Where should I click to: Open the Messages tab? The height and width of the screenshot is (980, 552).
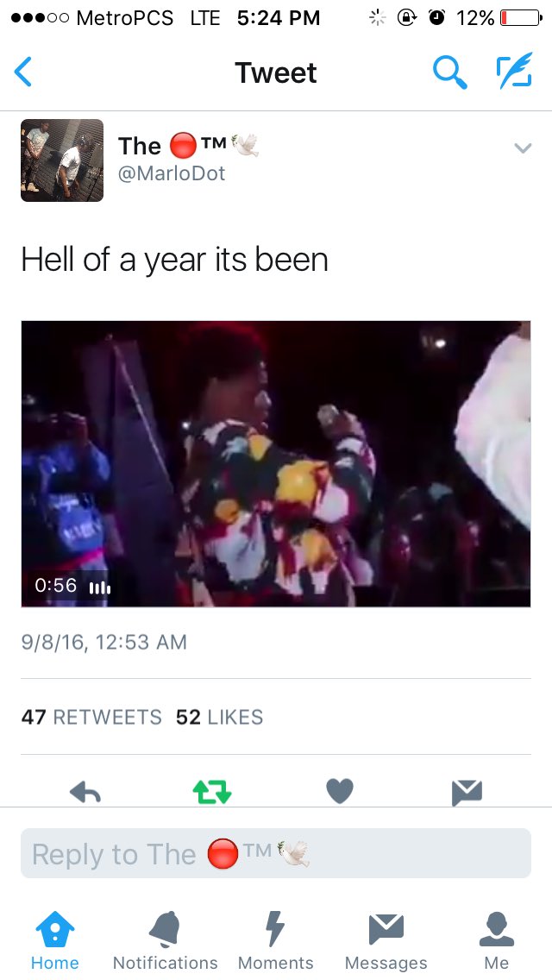tap(386, 941)
